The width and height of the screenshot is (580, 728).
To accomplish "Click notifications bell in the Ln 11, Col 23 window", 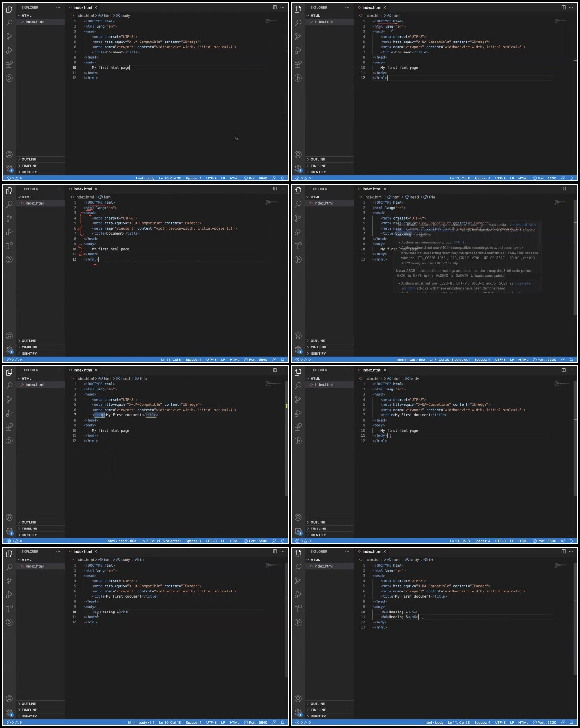I will point(571,722).
